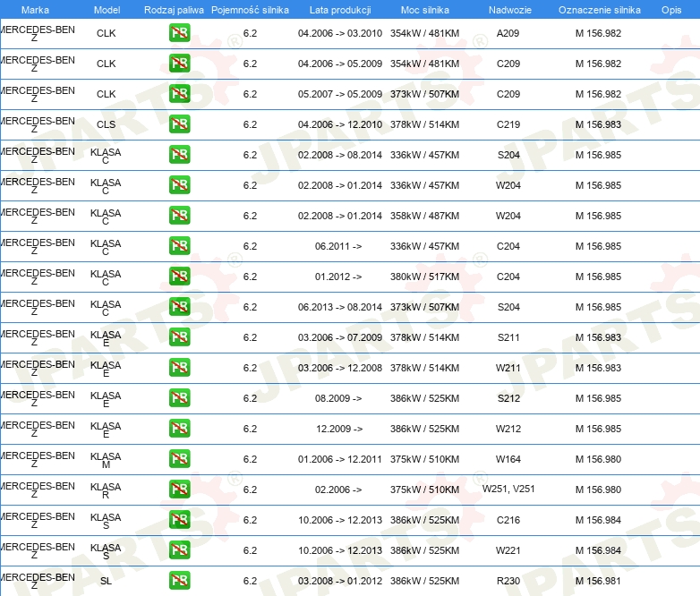
Task: Select the CLS model cell
Action: [x=107, y=124]
